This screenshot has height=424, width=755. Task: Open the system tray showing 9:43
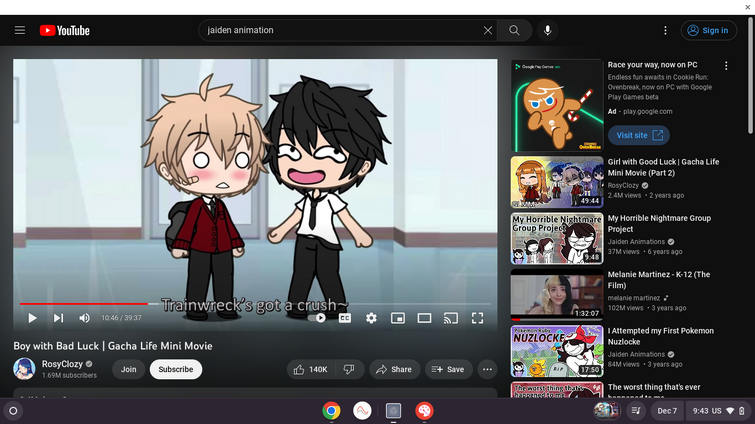718,411
